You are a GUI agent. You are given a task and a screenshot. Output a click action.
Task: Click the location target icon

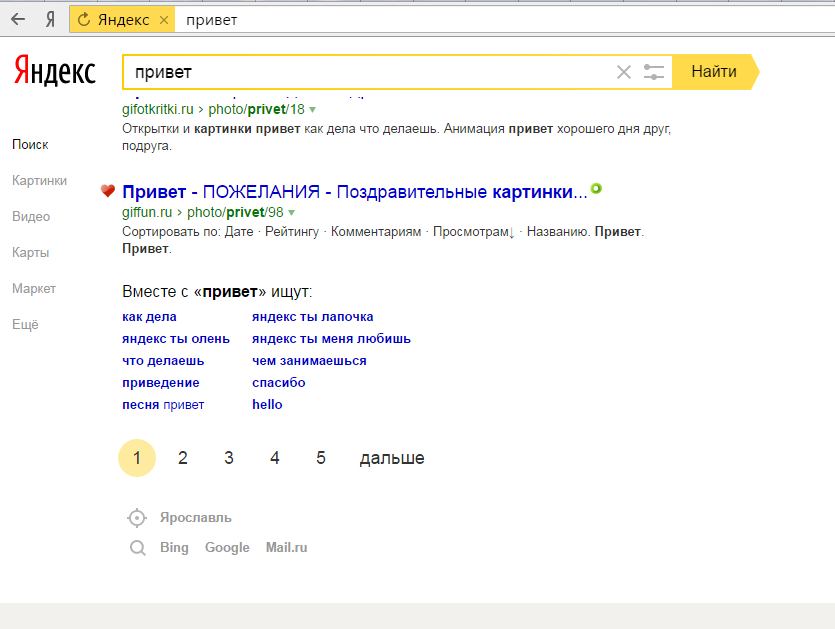[x=137, y=518]
